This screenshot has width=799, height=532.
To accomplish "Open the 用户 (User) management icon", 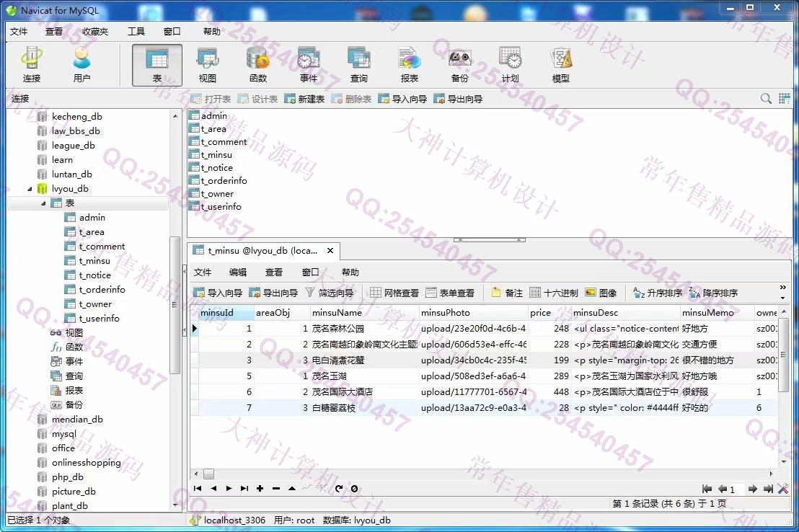I will point(81,65).
